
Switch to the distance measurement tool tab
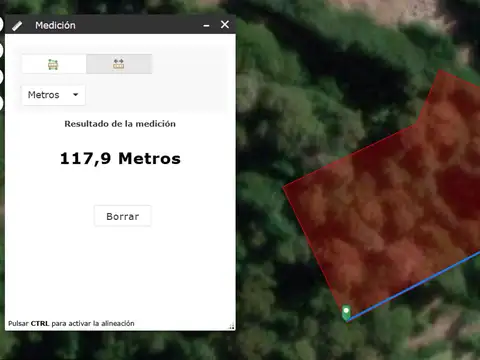119,64
